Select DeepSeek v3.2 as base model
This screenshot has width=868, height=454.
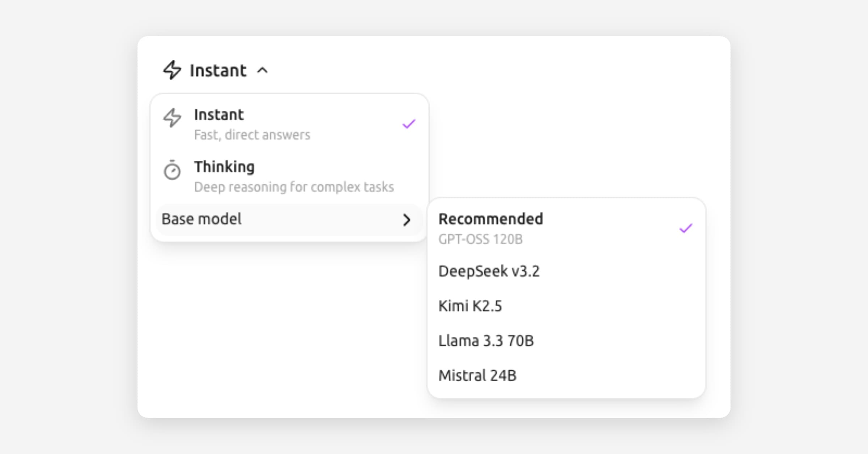click(489, 271)
